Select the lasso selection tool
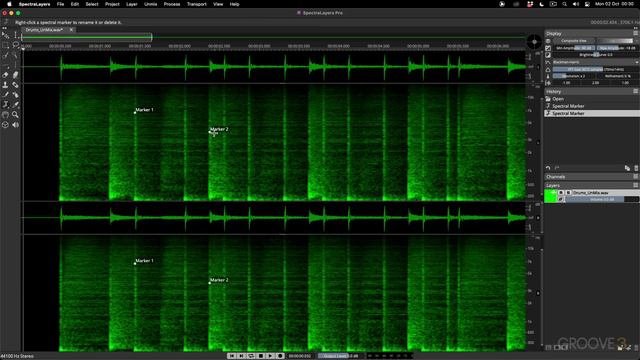Viewport: 640px width, 360px height. click(16, 45)
